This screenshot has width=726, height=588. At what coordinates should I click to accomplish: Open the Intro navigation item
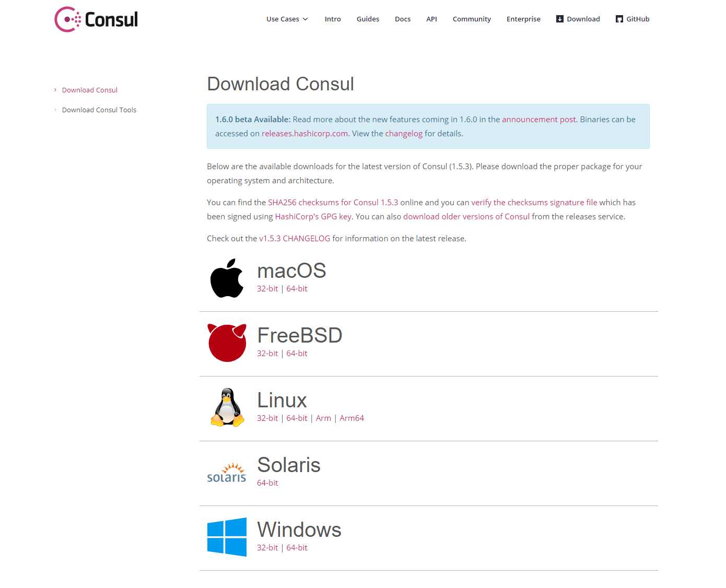(x=333, y=19)
